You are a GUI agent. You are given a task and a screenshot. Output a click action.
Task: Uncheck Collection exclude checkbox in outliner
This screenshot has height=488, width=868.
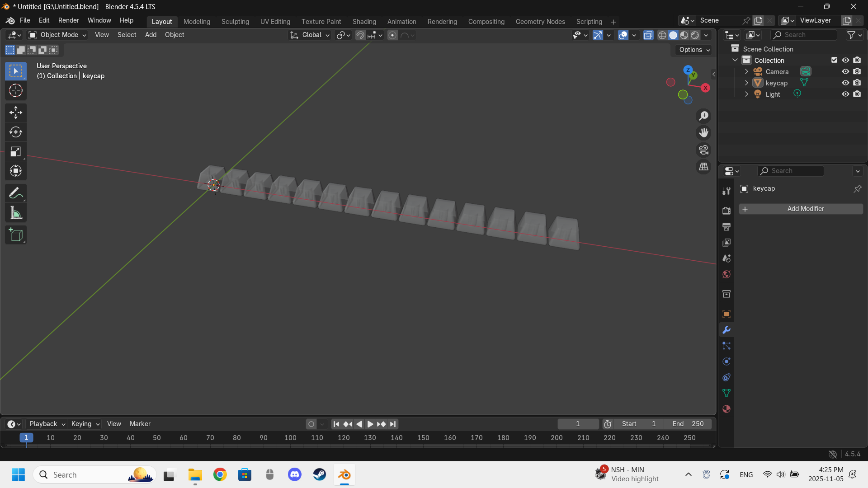834,60
